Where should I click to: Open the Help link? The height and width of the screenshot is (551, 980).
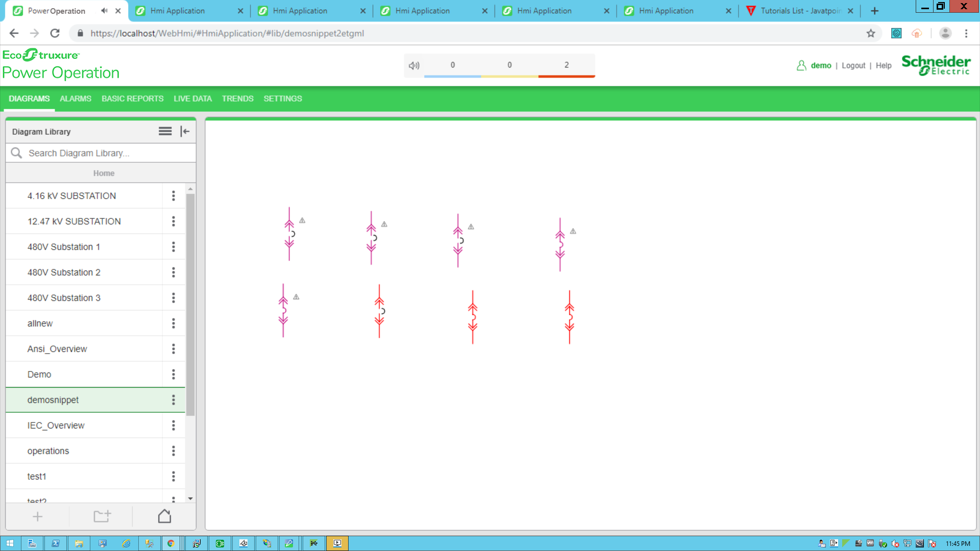884,65
